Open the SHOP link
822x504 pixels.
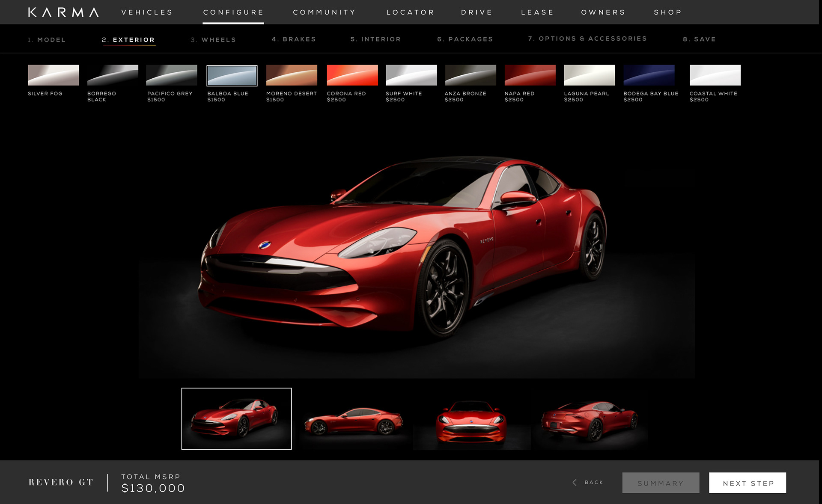point(668,12)
